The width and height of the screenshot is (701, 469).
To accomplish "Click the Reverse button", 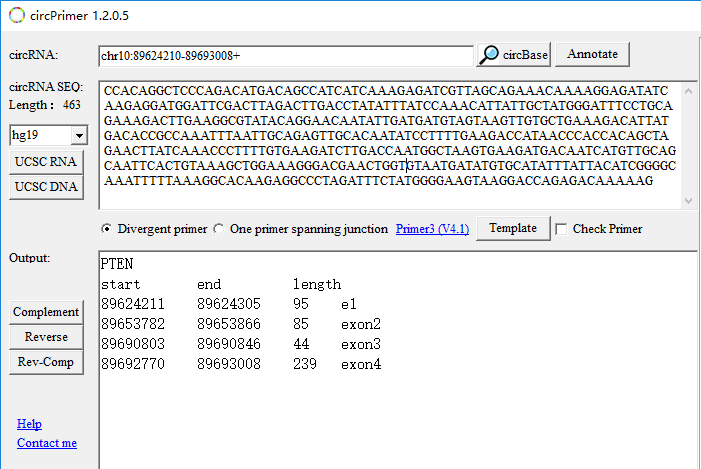I will (x=46, y=337).
